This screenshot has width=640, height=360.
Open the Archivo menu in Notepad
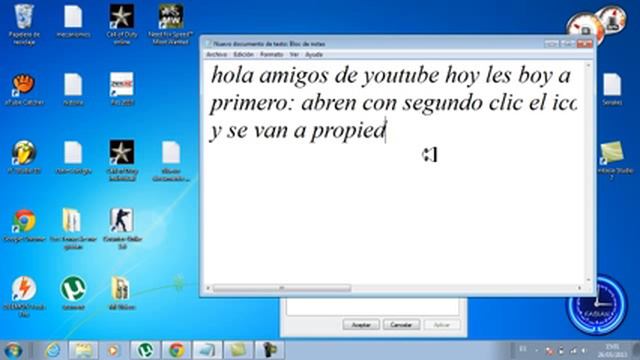tap(216, 54)
